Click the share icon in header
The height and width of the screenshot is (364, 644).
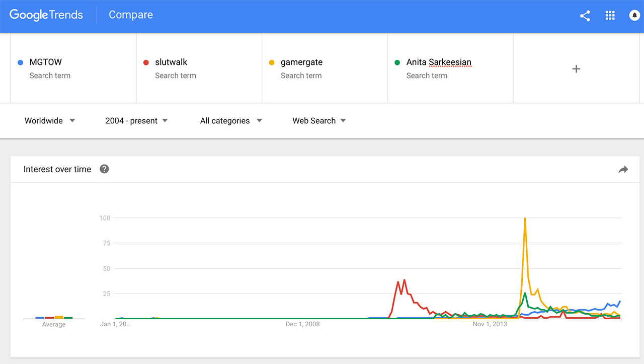click(585, 16)
